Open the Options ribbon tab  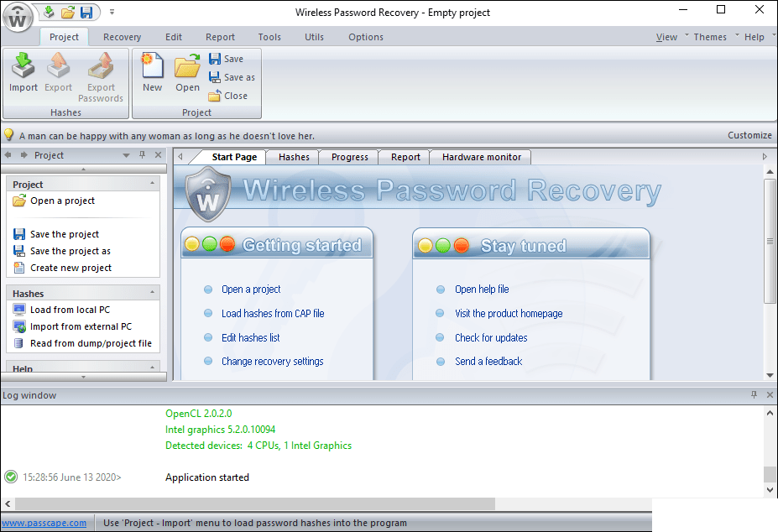point(366,37)
